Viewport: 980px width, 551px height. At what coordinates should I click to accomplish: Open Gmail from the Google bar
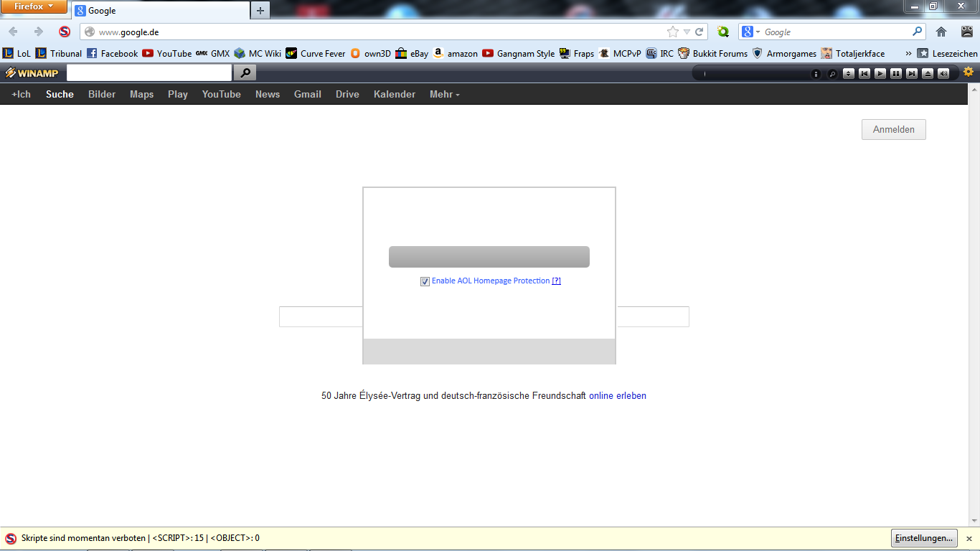(x=308, y=94)
